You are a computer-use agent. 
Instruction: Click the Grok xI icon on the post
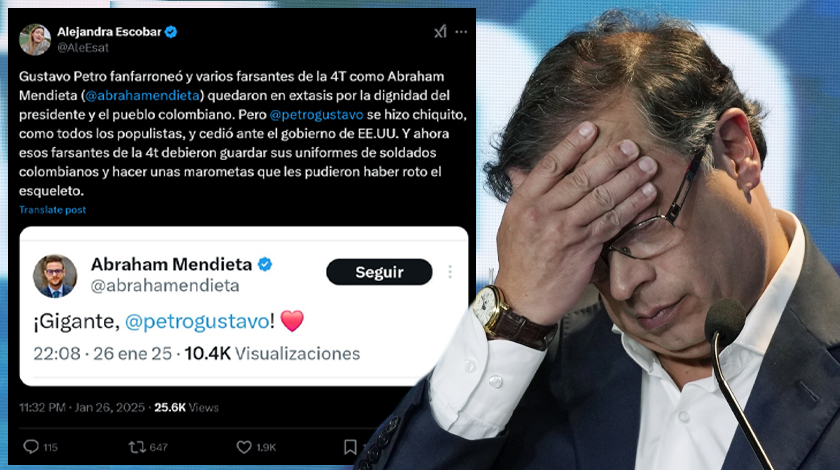440,32
